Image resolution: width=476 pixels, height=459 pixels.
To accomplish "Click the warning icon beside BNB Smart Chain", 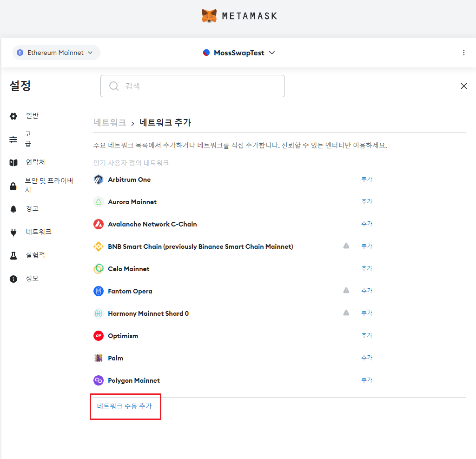I will [346, 246].
